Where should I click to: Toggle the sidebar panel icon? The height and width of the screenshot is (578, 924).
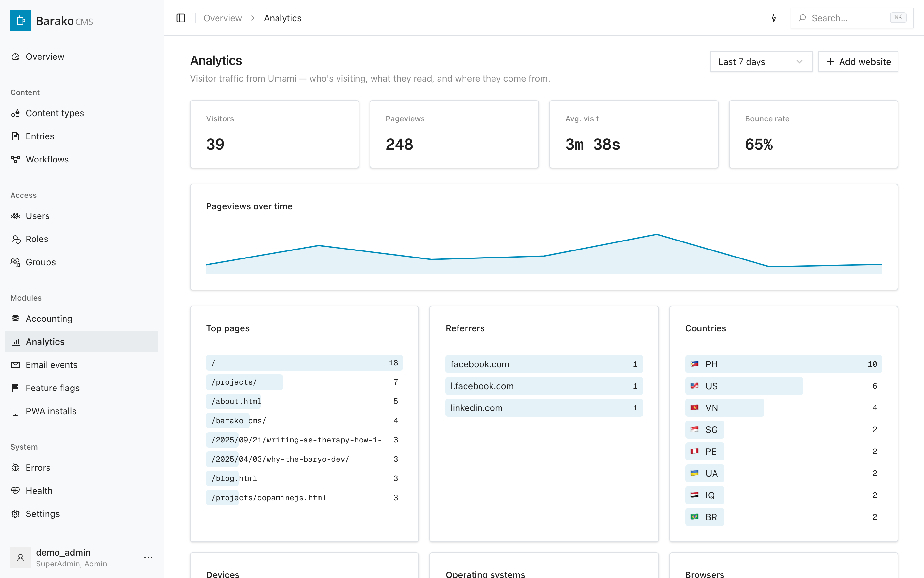coord(181,18)
